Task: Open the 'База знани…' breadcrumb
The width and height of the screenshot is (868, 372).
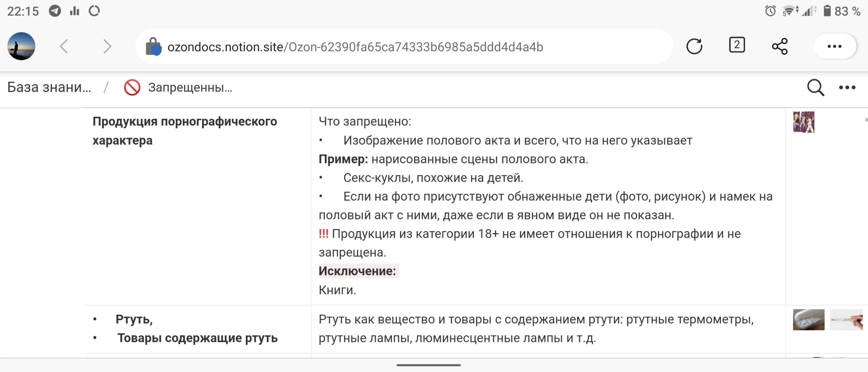Action: click(x=49, y=87)
